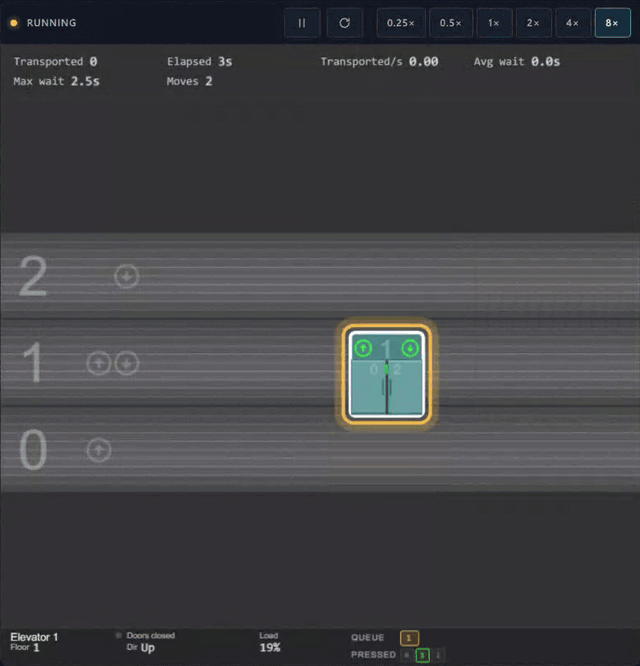Click floor 2 down call button

click(127, 277)
